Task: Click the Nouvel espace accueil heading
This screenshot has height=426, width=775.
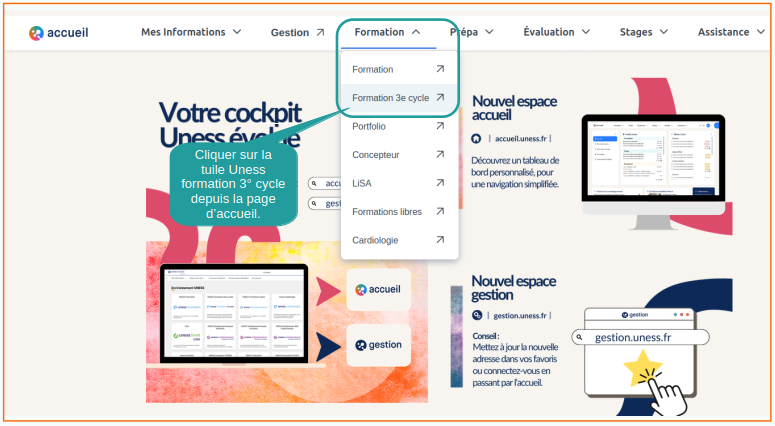Action: (514, 108)
